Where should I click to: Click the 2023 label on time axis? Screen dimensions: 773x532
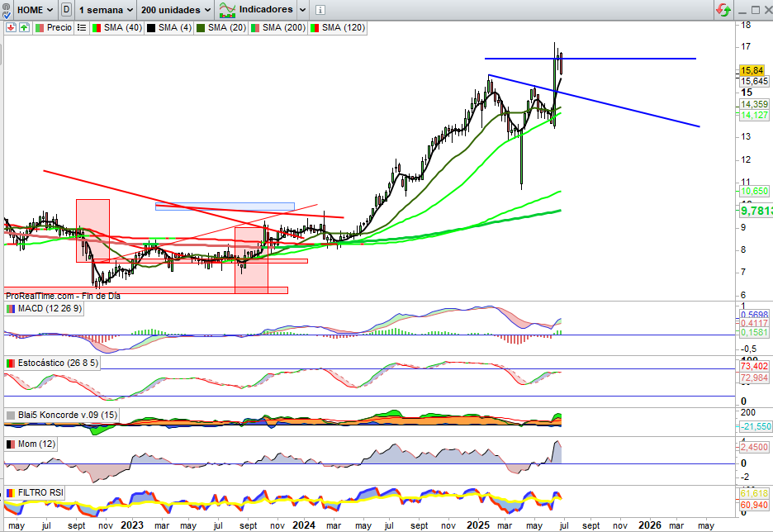[x=131, y=525]
